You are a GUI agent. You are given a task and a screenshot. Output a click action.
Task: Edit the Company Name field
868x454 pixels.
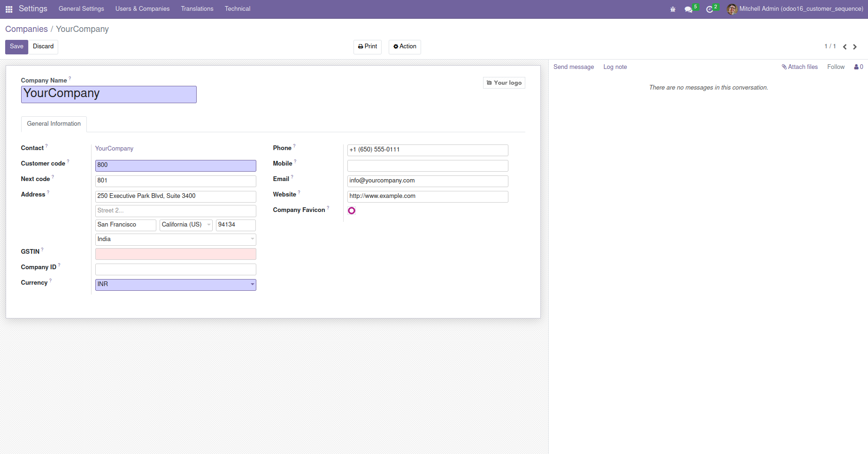tap(109, 94)
